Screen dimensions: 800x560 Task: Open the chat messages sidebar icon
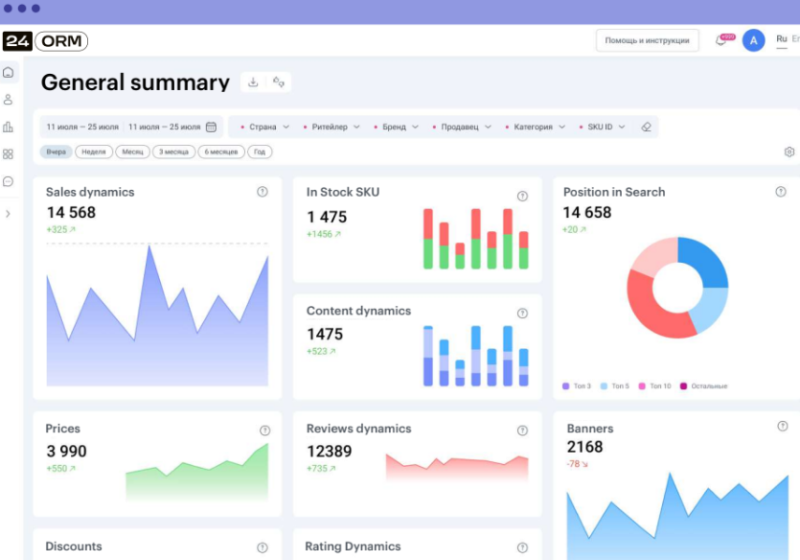pos(8,182)
